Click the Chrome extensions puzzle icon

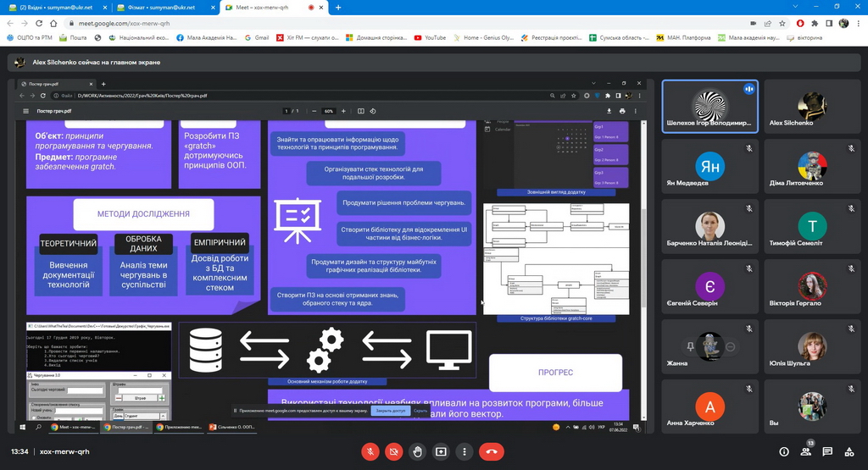pos(815,24)
